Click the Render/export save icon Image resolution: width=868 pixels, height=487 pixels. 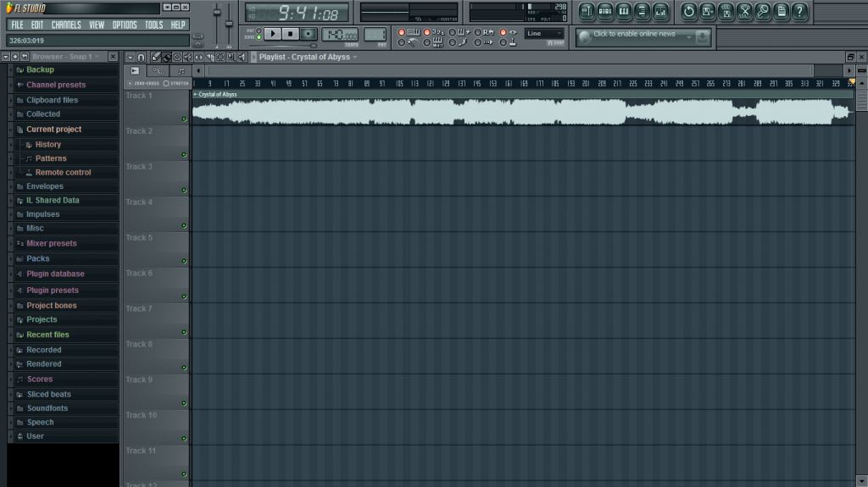726,11
